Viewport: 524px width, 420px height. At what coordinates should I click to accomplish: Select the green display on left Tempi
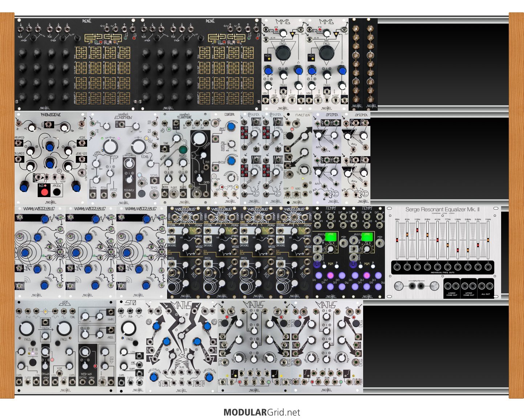[x=330, y=236]
